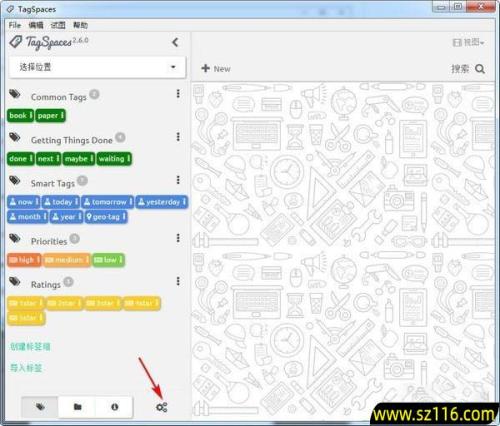This screenshot has width=500, height=426.
Task: Click the count badge next to Common Tags
Action: (x=95, y=94)
